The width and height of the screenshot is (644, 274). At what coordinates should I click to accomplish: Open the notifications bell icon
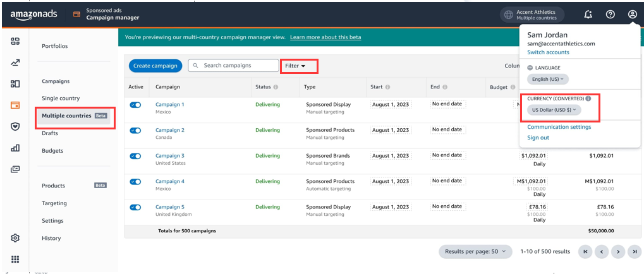[588, 15]
